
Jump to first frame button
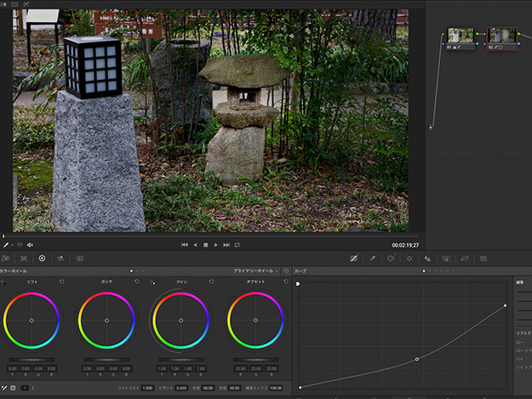tap(185, 245)
